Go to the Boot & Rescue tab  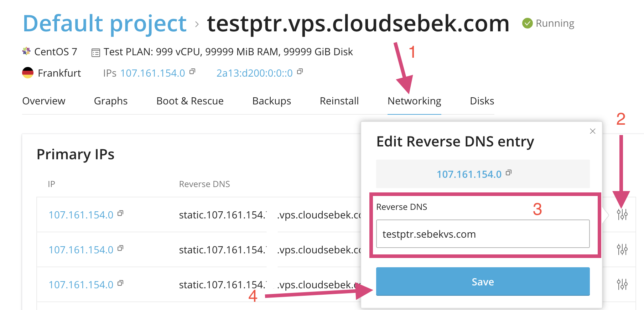[190, 101]
